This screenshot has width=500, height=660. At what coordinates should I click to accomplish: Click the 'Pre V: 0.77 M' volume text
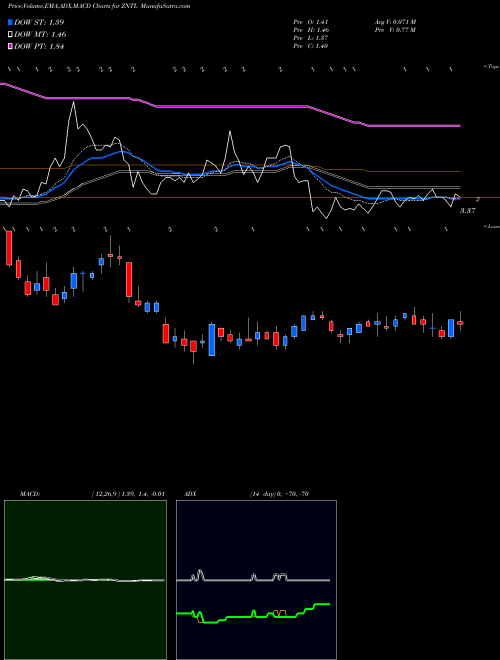[395, 30]
